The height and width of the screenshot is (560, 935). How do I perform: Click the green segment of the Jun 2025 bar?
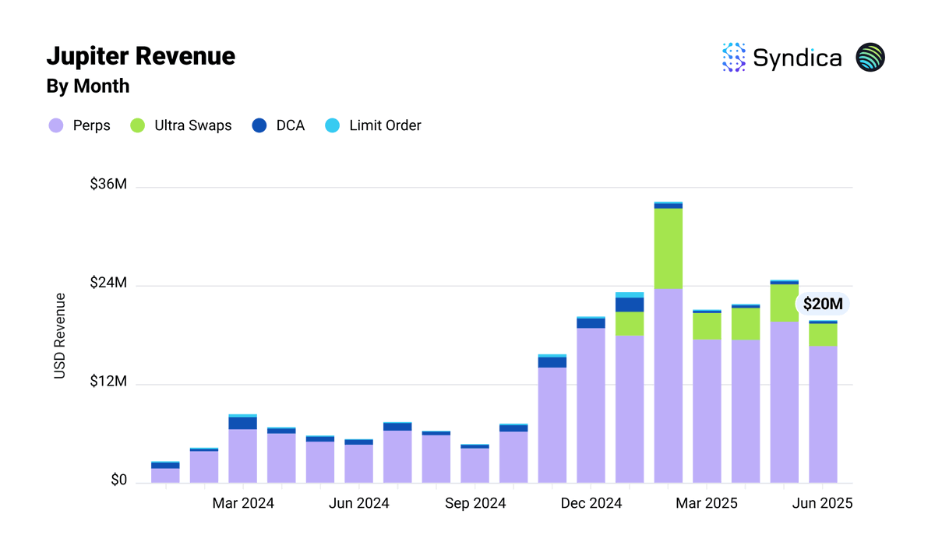pyautogui.click(x=823, y=335)
